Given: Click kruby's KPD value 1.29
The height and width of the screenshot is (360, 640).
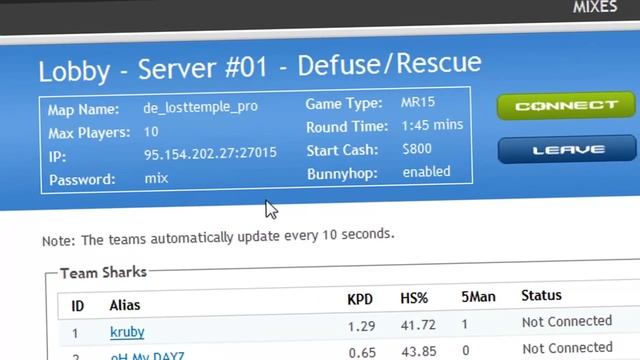Looking at the screenshot, I should point(362,327).
